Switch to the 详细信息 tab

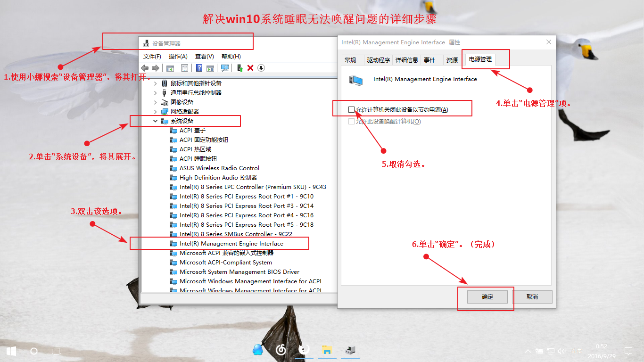[406, 60]
